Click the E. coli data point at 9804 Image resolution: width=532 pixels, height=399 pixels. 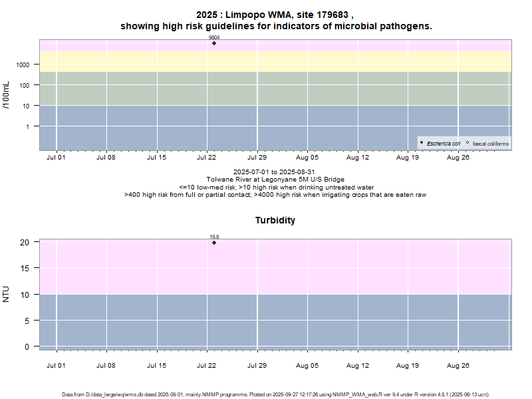(x=214, y=43)
